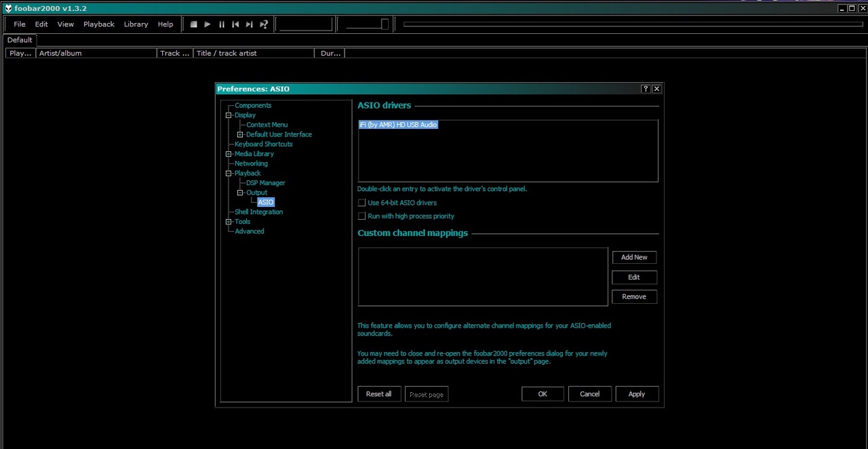Jump to the previous track icon
The image size is (868, 449).
(235, 24)
